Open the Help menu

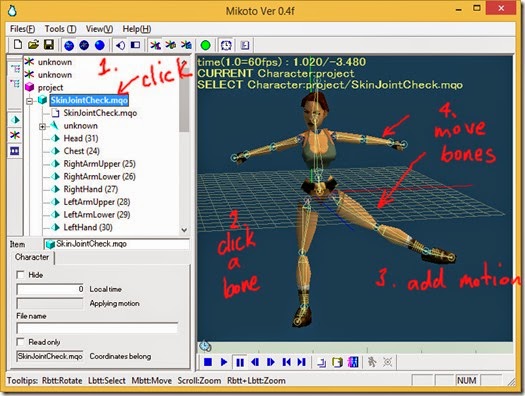click(137, 29)
